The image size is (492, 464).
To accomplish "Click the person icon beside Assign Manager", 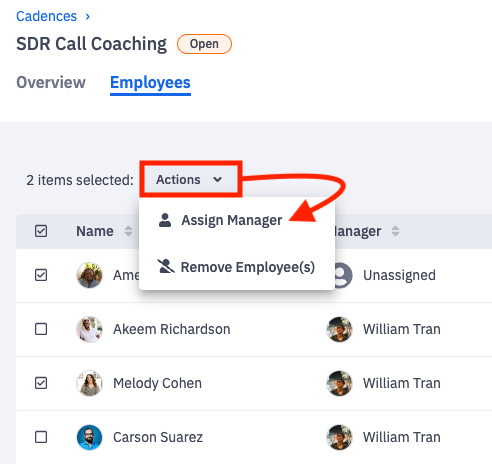I will point(165,220).
